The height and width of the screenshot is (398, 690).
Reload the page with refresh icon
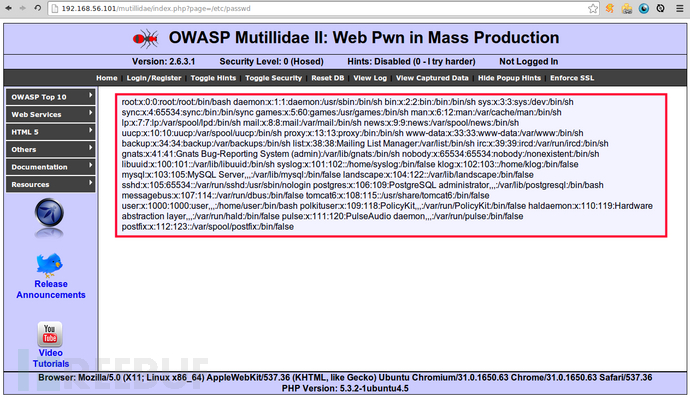pyautogui.click(x=38, y=8)
